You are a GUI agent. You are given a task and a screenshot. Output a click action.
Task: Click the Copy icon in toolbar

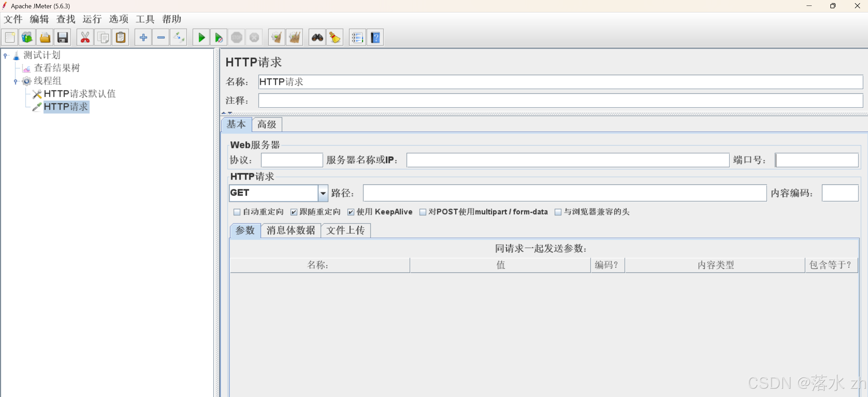pos(103,37)
